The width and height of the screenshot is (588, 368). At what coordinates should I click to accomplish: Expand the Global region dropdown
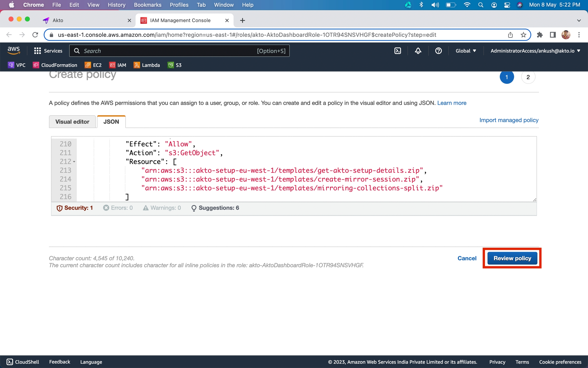tap(466, 51)
